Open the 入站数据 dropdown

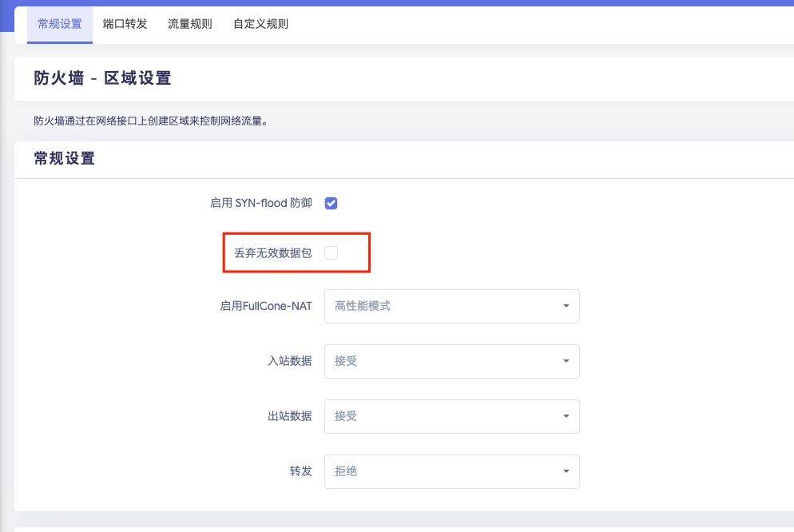point(451,361)
